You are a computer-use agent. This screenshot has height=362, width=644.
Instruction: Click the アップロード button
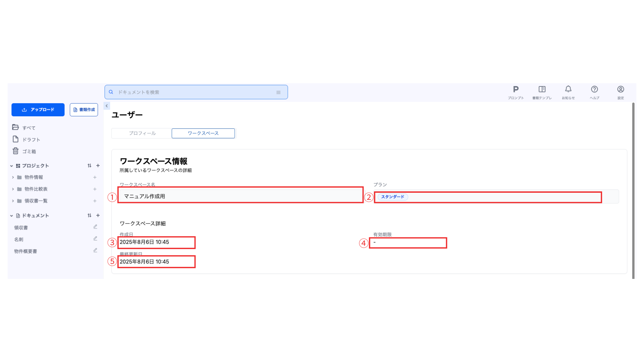38,110
